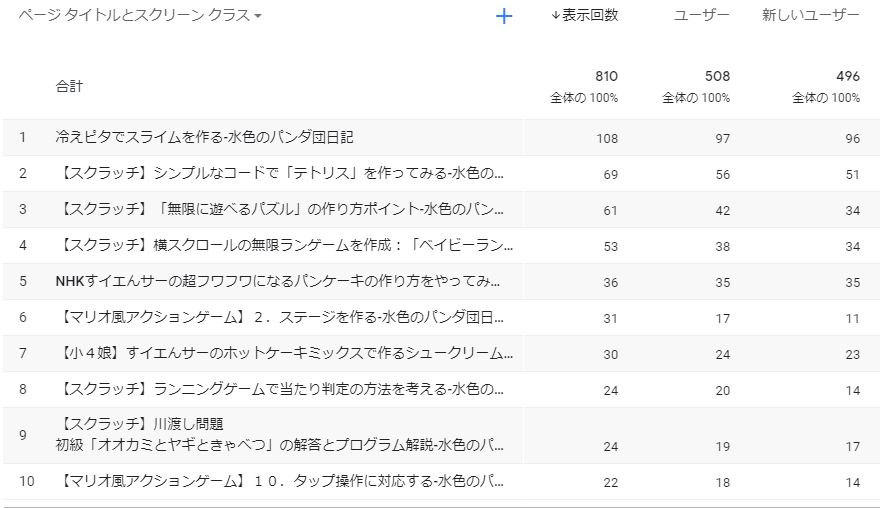Click users value 97 in row 1
The height and width of the screenshot is (508, 880).
pos(722,139)
